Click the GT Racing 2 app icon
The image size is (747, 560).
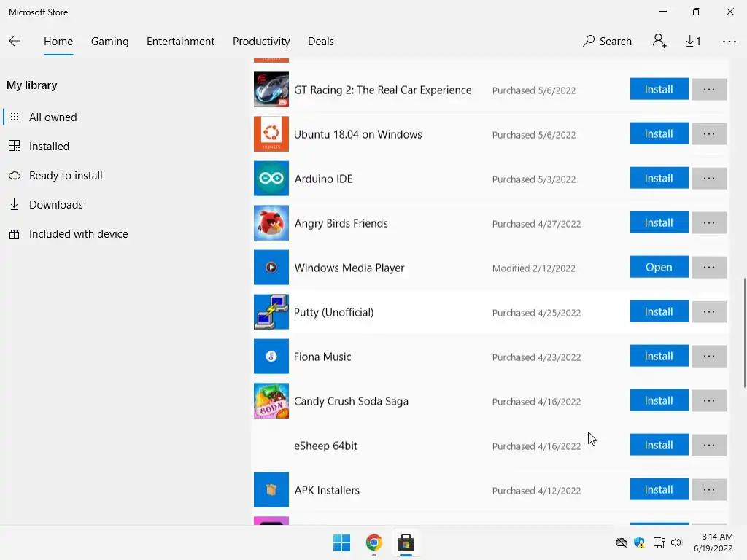click(x=271, y=90)
